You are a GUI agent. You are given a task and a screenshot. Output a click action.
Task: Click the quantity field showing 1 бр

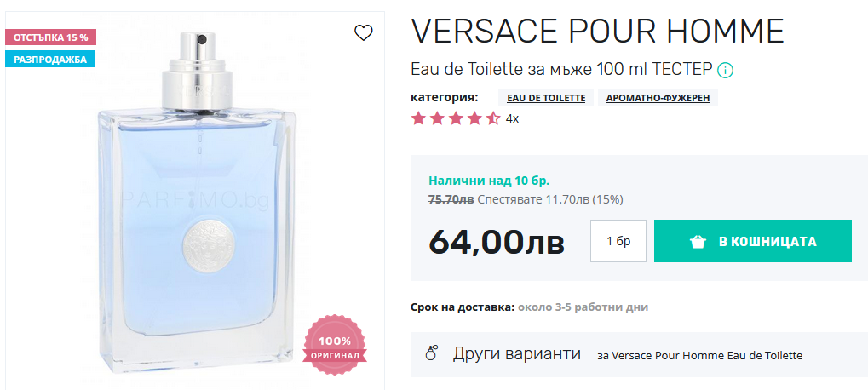point(618,241)
